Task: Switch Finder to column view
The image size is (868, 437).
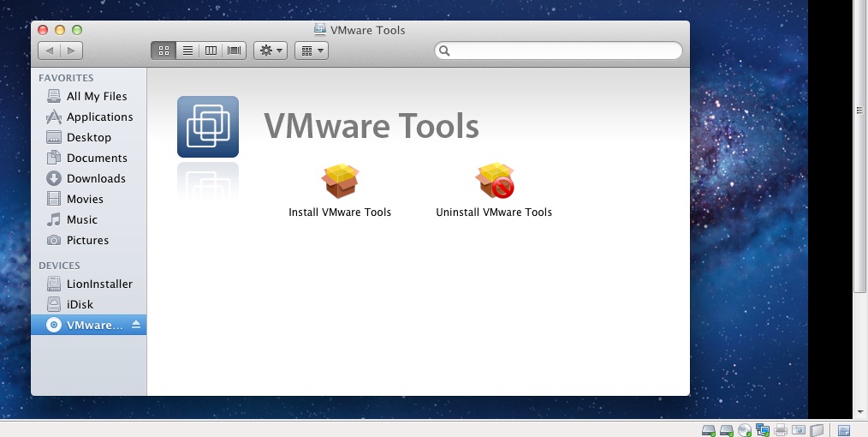Action: pos(211,51)
